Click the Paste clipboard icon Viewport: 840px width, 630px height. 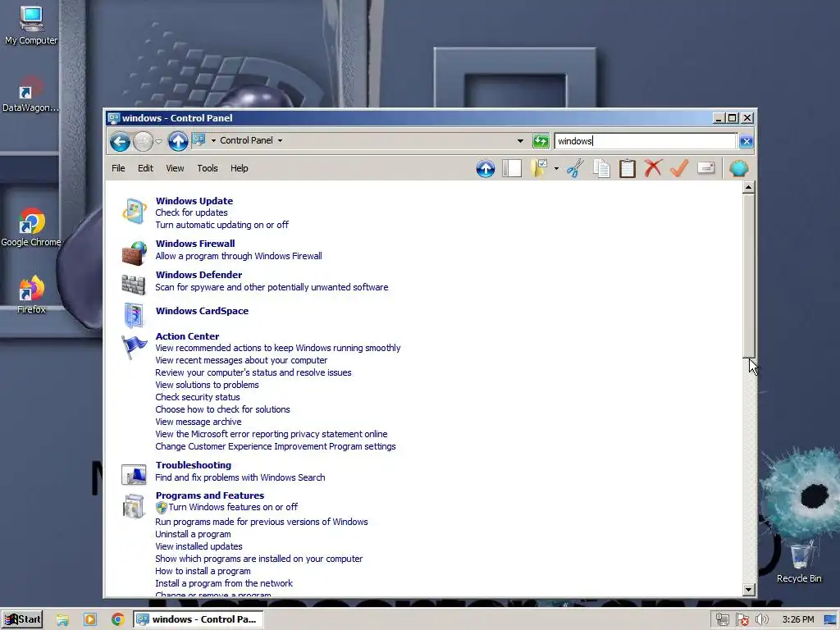(628, 169)
